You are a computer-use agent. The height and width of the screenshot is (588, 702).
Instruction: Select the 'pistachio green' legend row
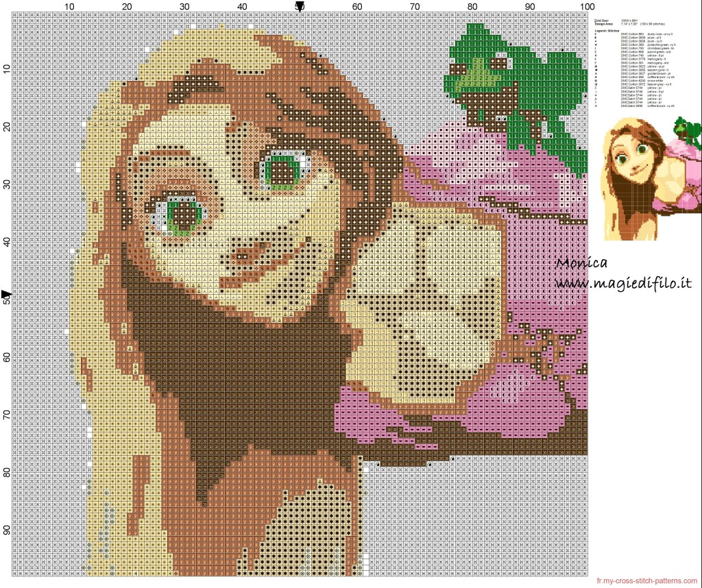pyautogui.click(x=636, y=45)
